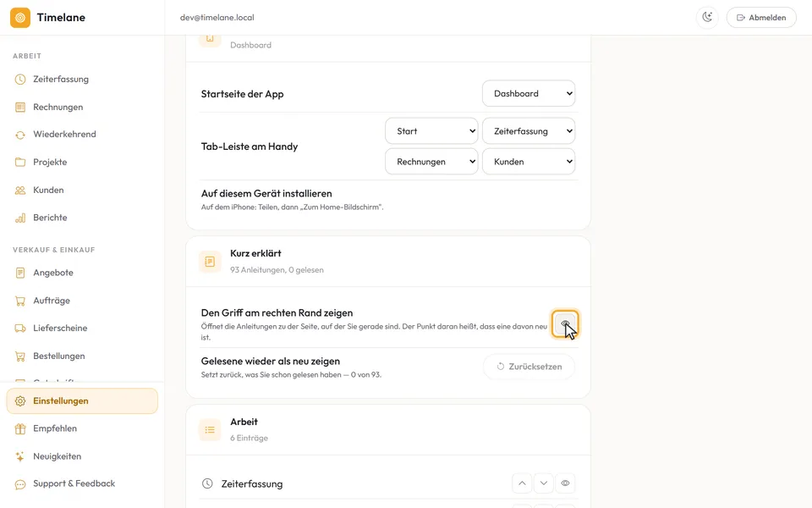Image resolution: width=812 pixels, height=508 pixels.
Task: Click the Kunden people icon in sidebar
Action: (20, 190)
